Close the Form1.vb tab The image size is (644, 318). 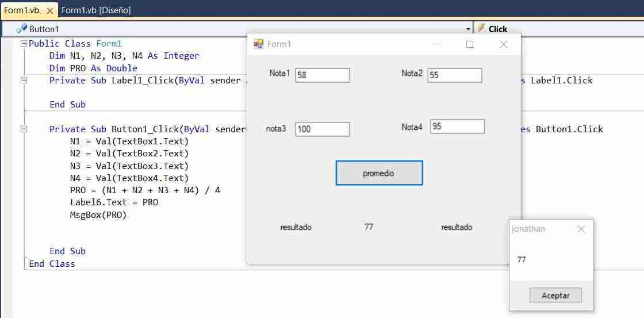click(50, 11)
